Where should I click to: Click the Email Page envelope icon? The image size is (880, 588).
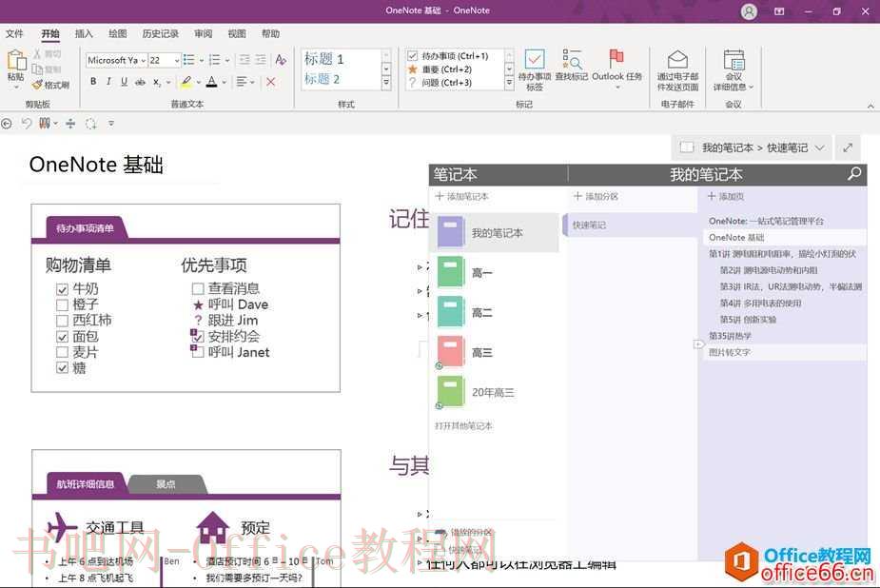677,60
